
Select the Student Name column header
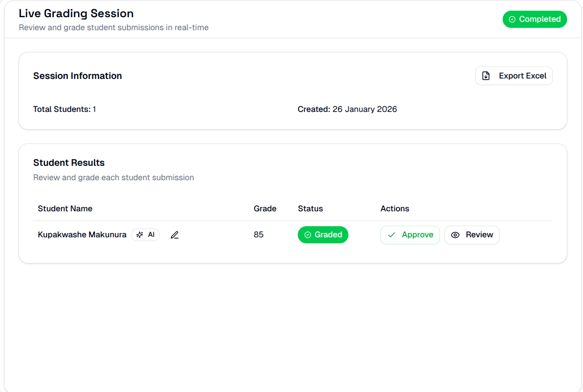[x=65, y=209]
